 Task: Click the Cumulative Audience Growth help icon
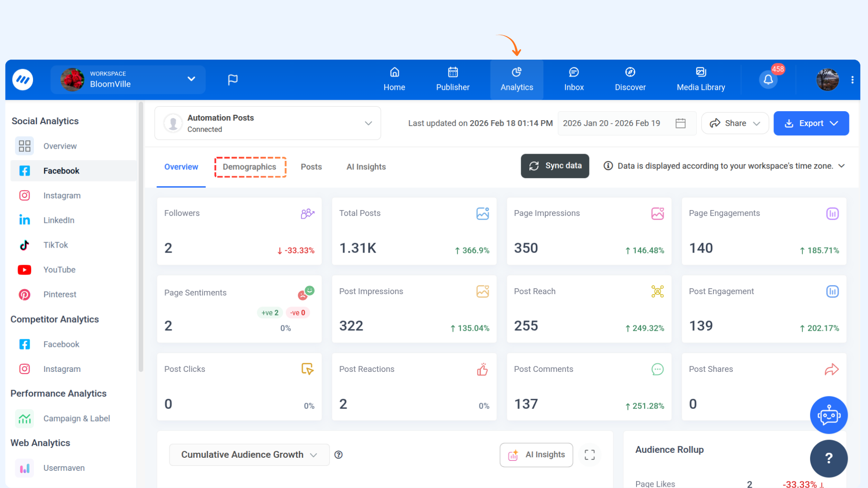click(x=339, y=455)
